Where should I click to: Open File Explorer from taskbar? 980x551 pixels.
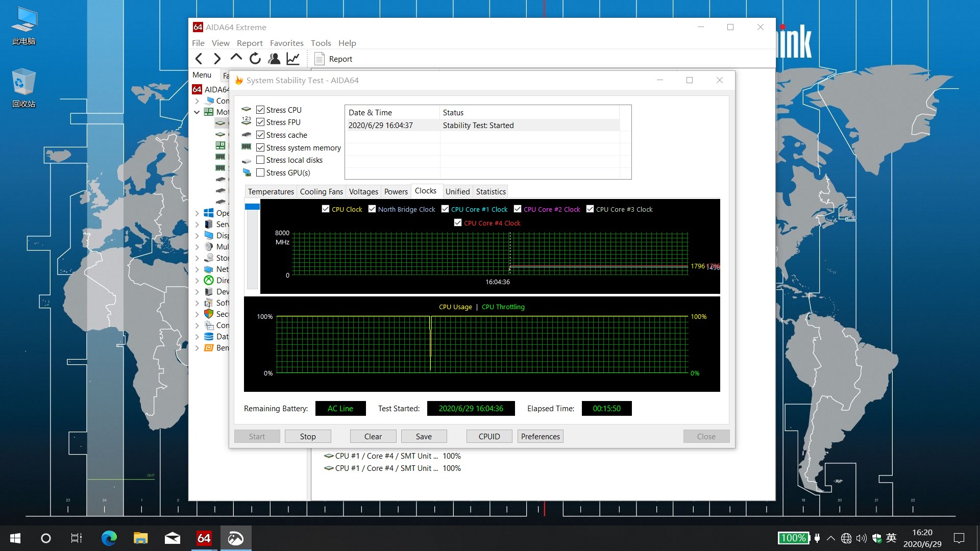(140, 538)
